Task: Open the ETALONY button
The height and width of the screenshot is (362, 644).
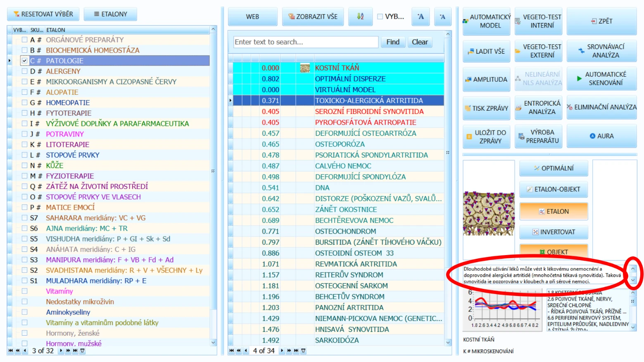Action: [x=110, y=14]
